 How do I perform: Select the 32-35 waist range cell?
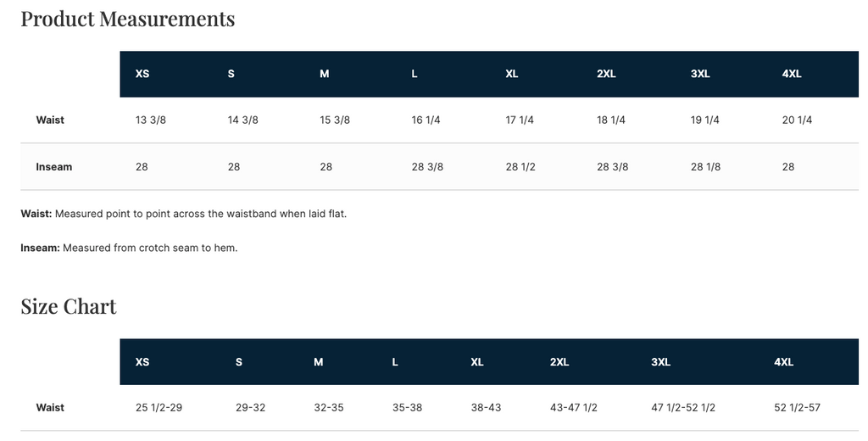point(329,408)
